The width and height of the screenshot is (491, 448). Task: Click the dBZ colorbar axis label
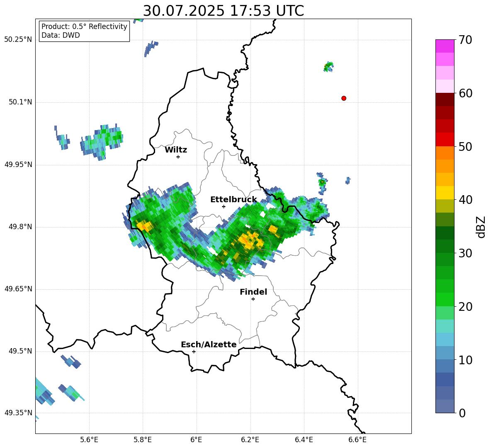coord(481,227)
